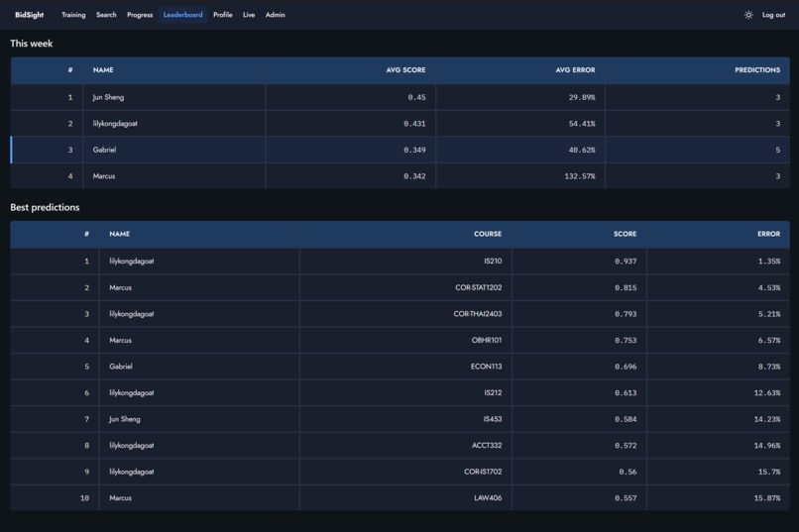Click the 4.53% error value
Screen dimensions: 799x532
pyautogui.click(x=769, y=287)
